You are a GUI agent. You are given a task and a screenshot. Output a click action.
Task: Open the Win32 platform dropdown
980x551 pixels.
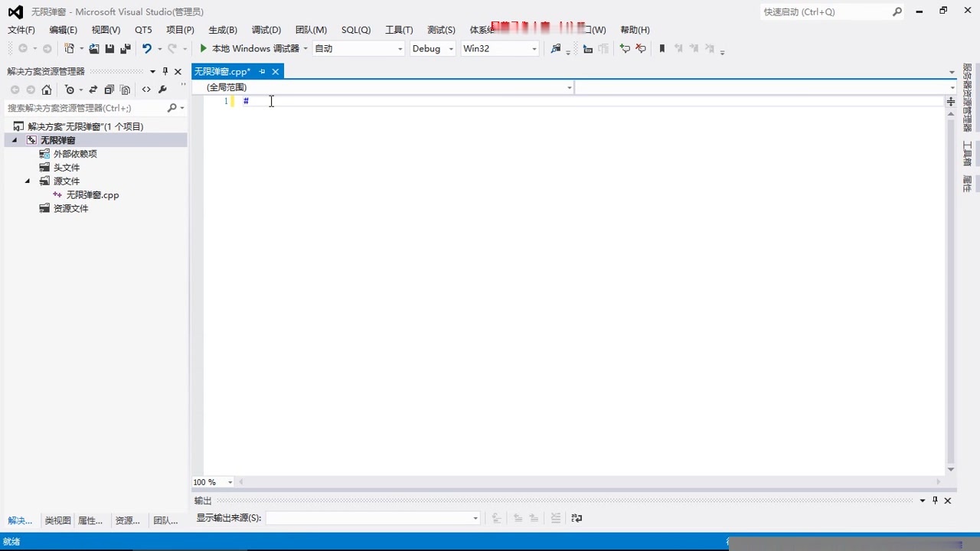[500, 48]
